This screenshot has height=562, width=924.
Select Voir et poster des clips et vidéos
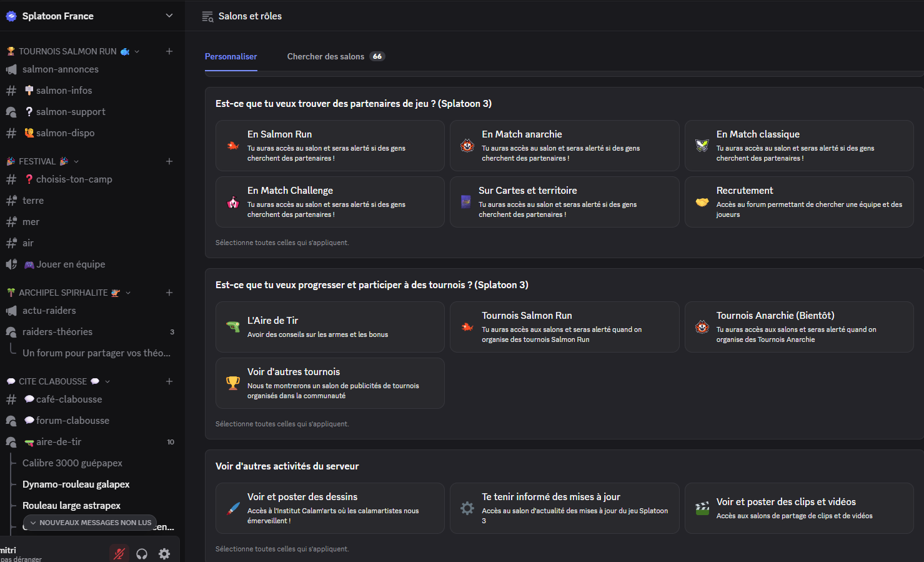click(x=799, y=508)
